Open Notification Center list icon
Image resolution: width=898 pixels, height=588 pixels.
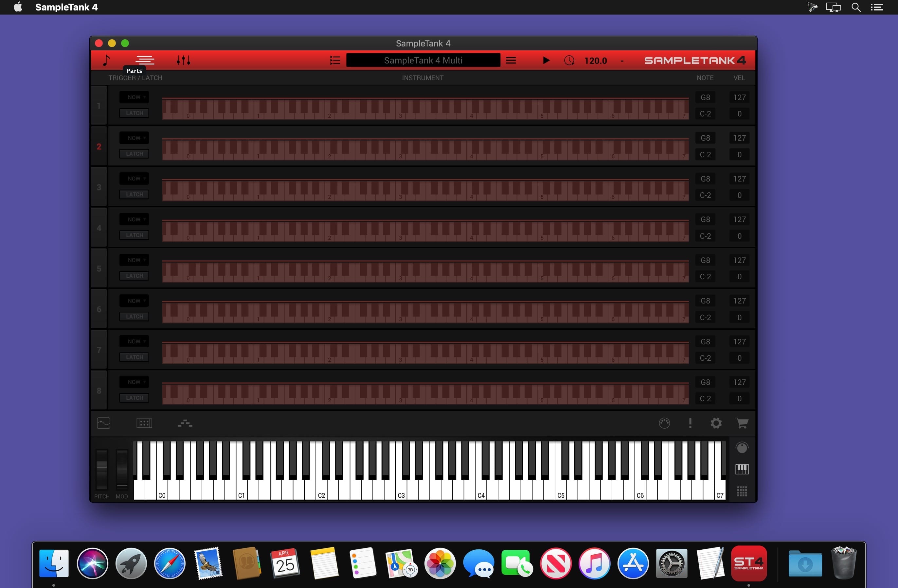click(877, 7)
